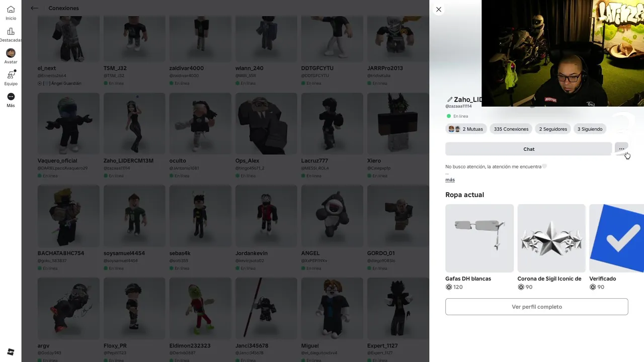Close the profile side panel
Image resolution: width=644 pixels, height=362 pixels.
pyautogui.click(x=439, y=9)
